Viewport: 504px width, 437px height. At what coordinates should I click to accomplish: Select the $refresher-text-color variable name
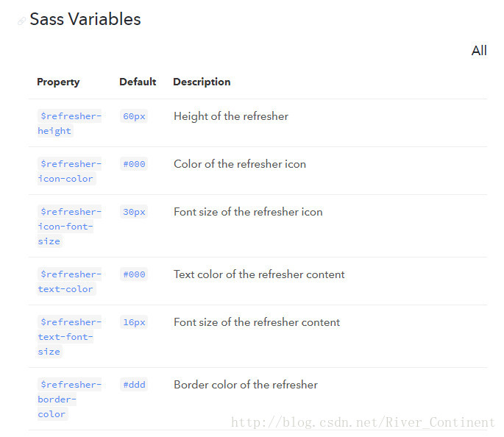[x=69, y=282]
